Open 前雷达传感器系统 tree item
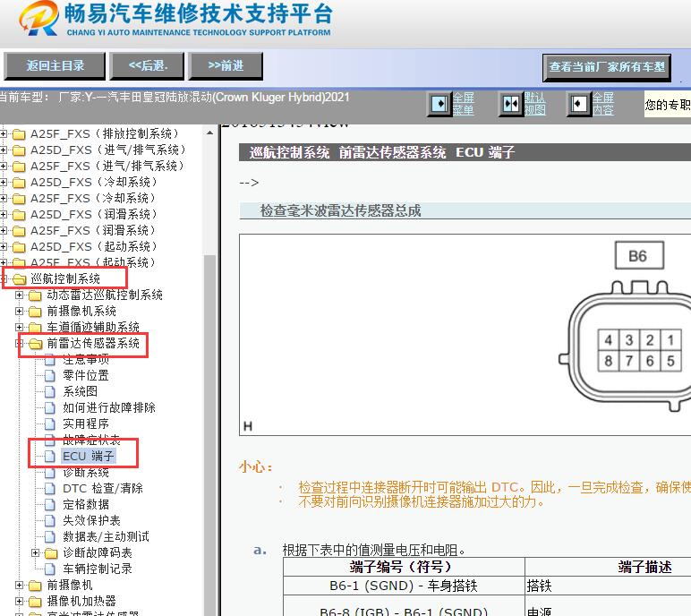Image resolution: width=691 pixels, height=616 pixels. (93, 343)
